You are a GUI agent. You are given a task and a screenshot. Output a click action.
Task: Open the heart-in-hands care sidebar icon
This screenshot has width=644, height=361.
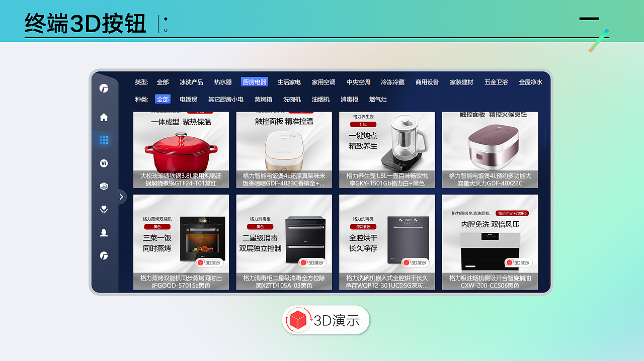[x=104, y=209]
